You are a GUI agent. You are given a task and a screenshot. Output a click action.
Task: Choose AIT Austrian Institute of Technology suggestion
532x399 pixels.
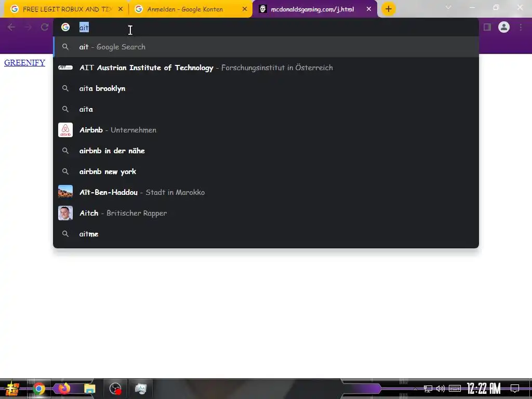(266, 68)
